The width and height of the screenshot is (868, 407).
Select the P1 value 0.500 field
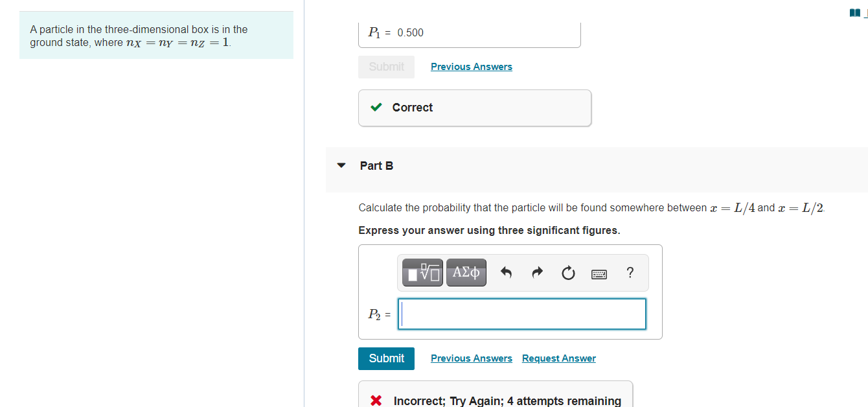pos(469,32)
